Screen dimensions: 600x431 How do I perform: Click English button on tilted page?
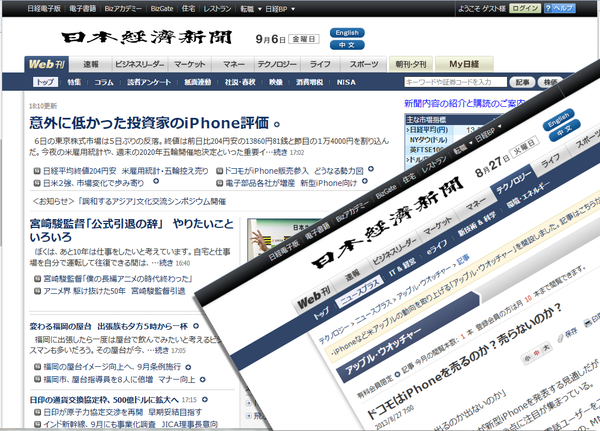(x=559, y=120)
